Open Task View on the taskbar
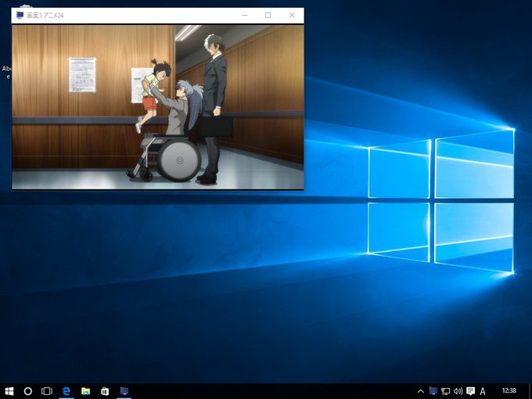532x399 pixels. tap(47, 391)
